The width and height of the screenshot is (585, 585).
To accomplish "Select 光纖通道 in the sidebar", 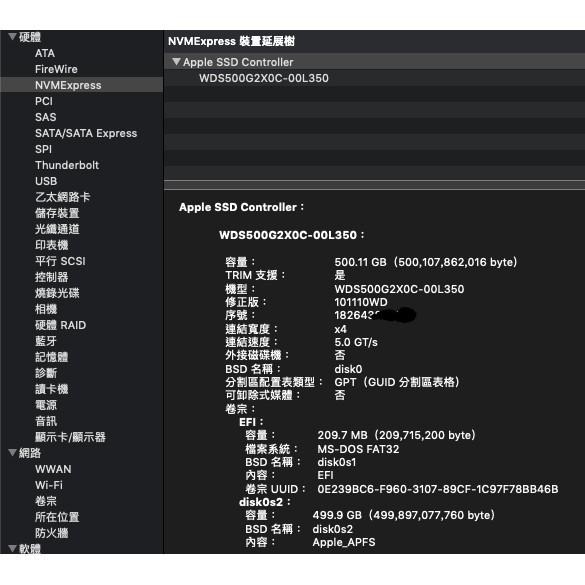I will click(57, 229).
